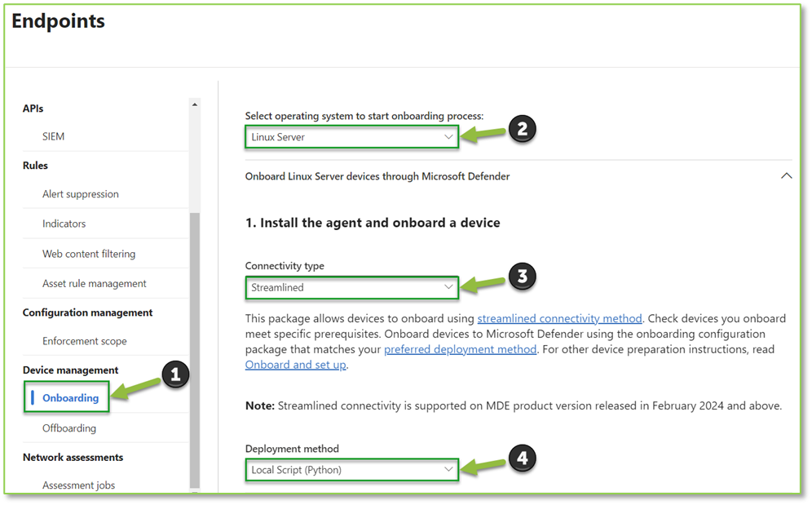Open Assessment jobs under Network assessments
Screen dimensions: 812x505
(79, 485)
